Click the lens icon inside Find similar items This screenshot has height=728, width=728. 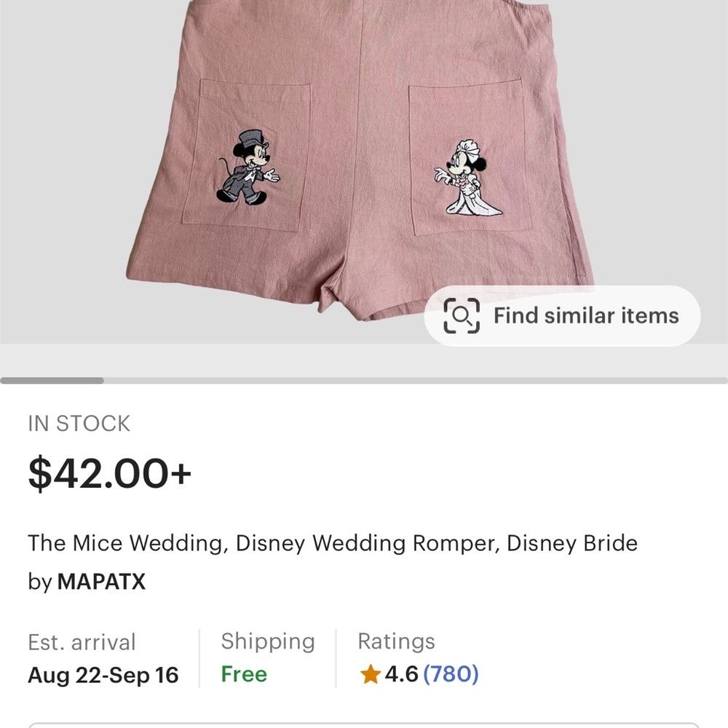463,315
